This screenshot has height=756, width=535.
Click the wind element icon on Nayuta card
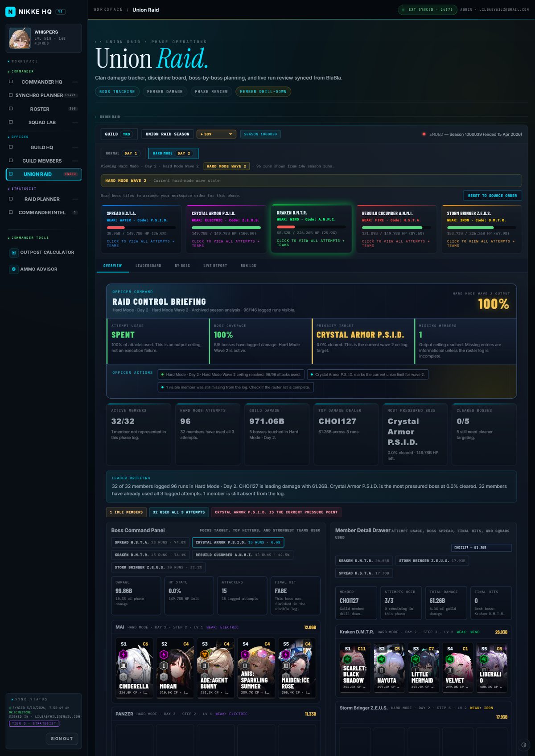coord(382,659)
